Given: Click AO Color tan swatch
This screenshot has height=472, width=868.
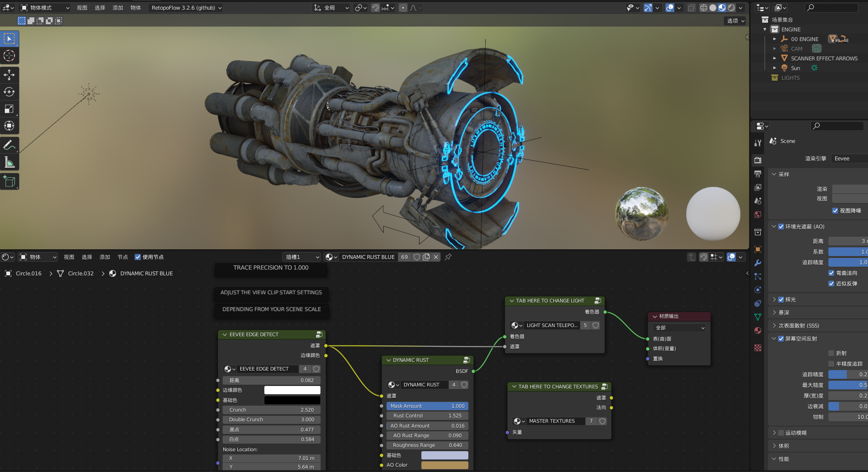Looking at the screenshot, I should (445, 465).
